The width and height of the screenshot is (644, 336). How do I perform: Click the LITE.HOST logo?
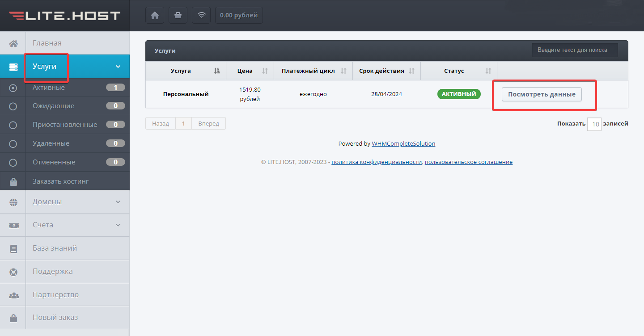65,16
